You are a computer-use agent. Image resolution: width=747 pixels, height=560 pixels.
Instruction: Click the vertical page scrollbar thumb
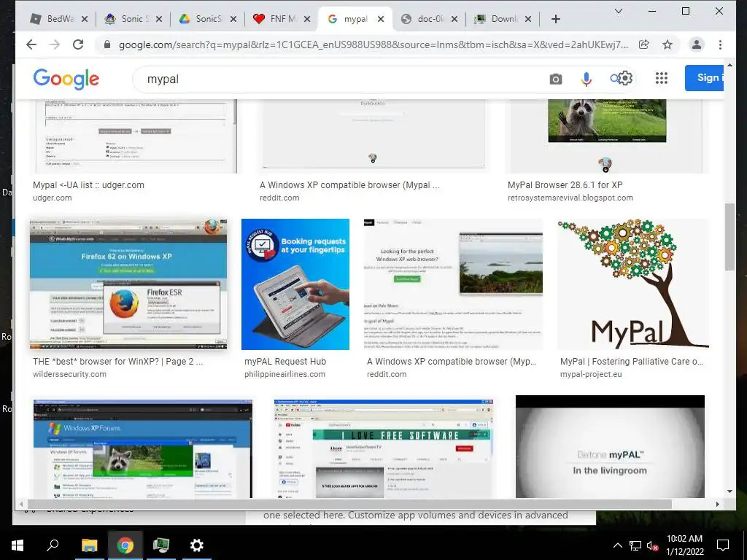729,237
